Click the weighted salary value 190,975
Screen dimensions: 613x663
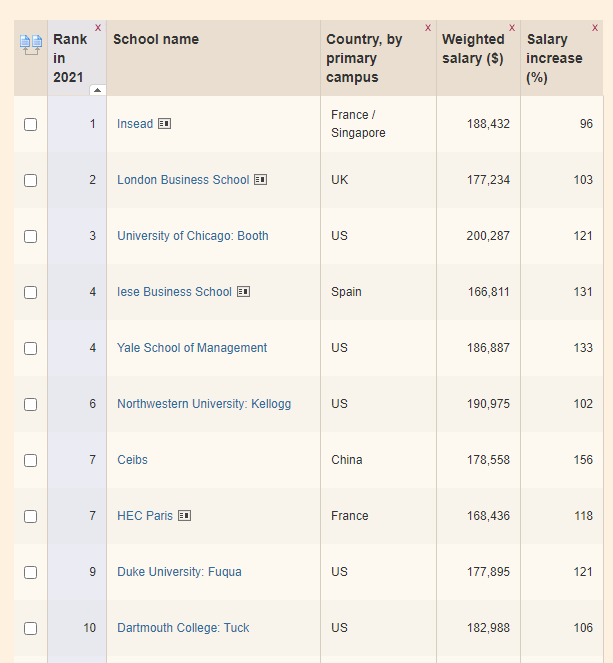coord(488,404)
